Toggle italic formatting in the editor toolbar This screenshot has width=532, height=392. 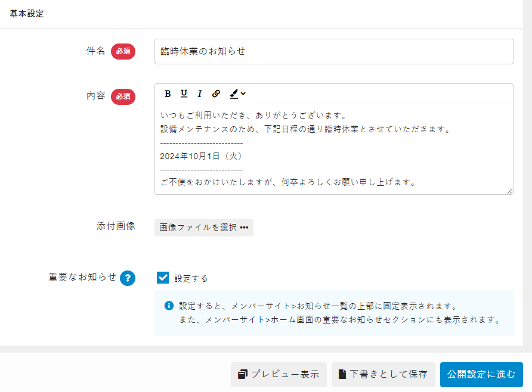pos(200,94)
